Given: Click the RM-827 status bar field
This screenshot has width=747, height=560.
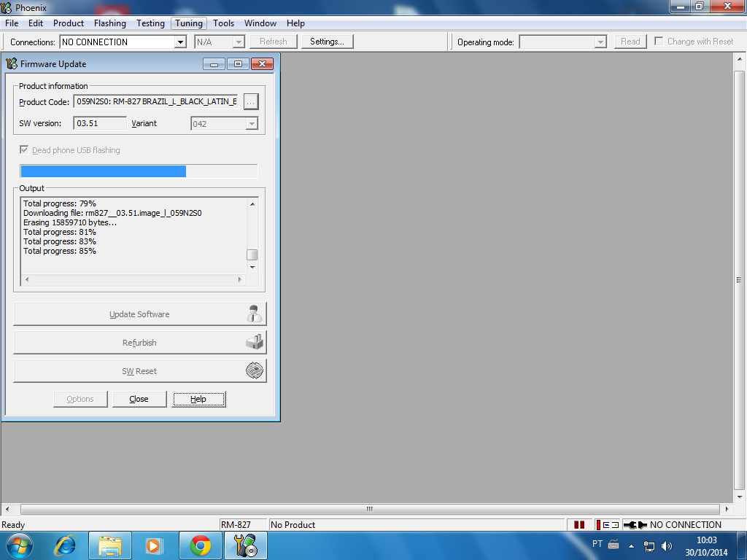Looking at the screenshot, I should pos(243,525).
